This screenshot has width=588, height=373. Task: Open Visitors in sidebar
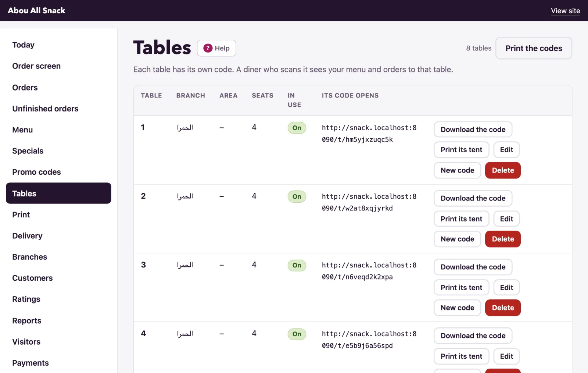point(58,342)
